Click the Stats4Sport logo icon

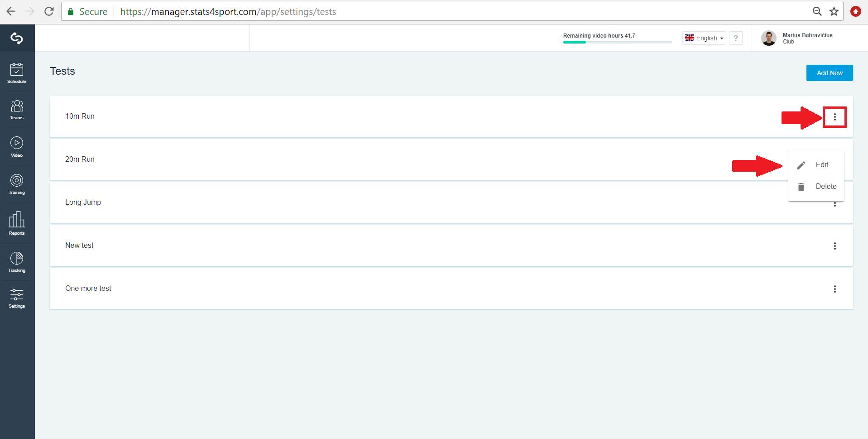click(x=17, y=38)
